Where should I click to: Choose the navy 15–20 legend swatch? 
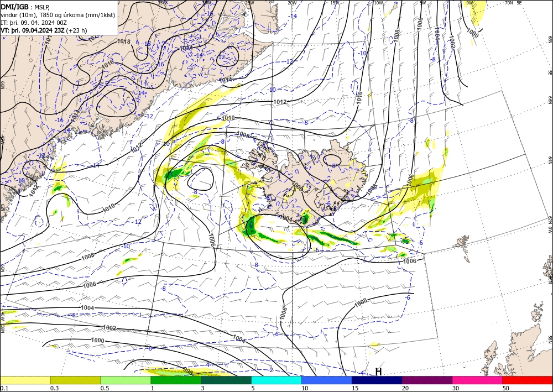tap(377, 380)
